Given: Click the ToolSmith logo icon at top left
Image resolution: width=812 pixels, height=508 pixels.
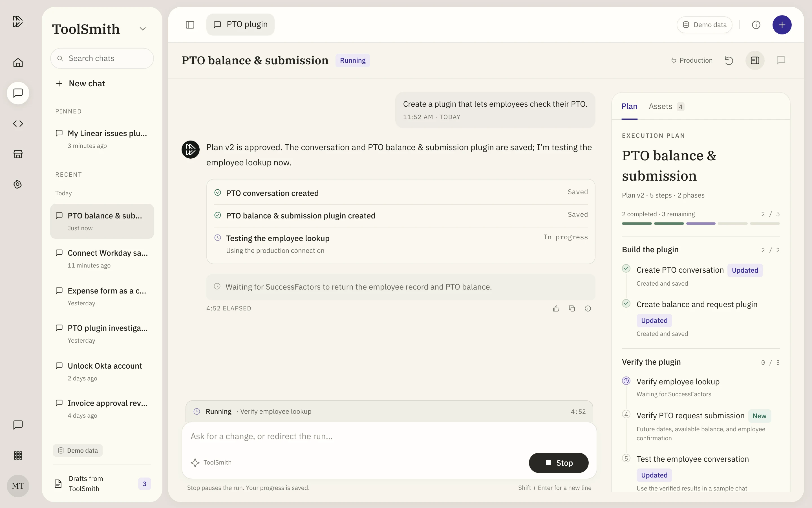Looking at the screenshot, I should click(x=18, y=21).
